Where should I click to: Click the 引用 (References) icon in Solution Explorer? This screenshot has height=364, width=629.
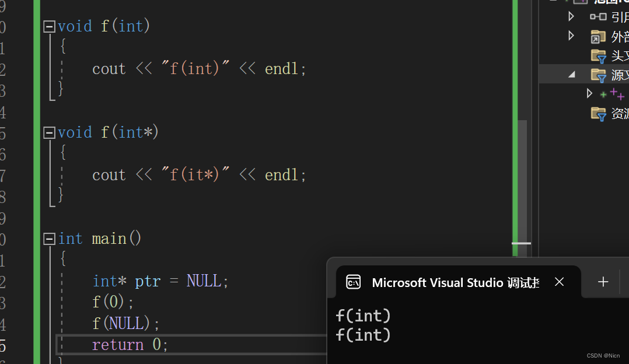[x=599, y=17]
